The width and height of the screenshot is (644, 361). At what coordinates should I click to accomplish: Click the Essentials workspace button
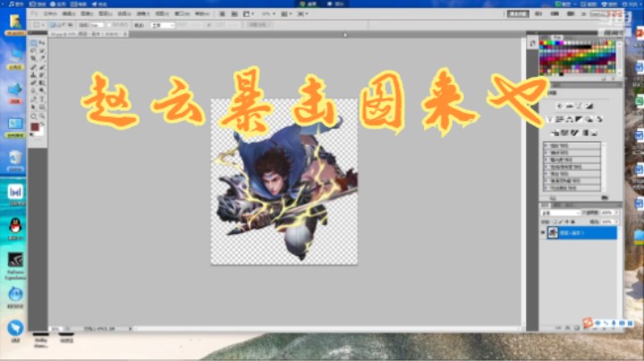pyautogui.click(x=518, y=14)
